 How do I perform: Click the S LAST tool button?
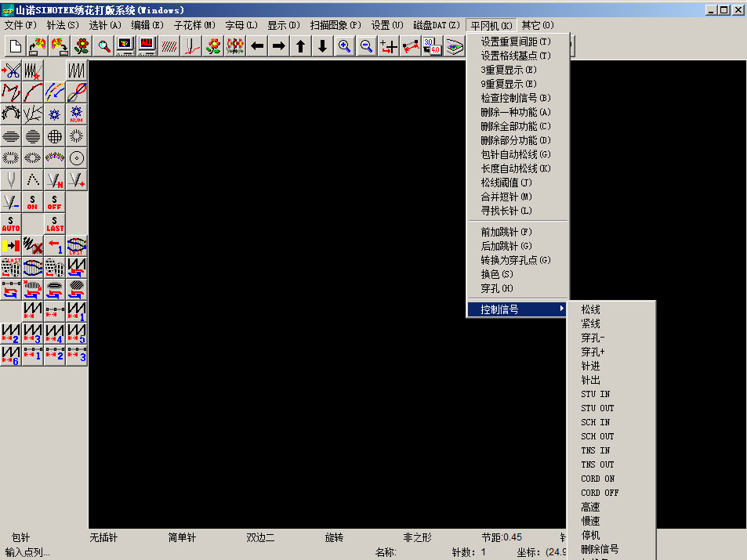click(x=54, y=224)
